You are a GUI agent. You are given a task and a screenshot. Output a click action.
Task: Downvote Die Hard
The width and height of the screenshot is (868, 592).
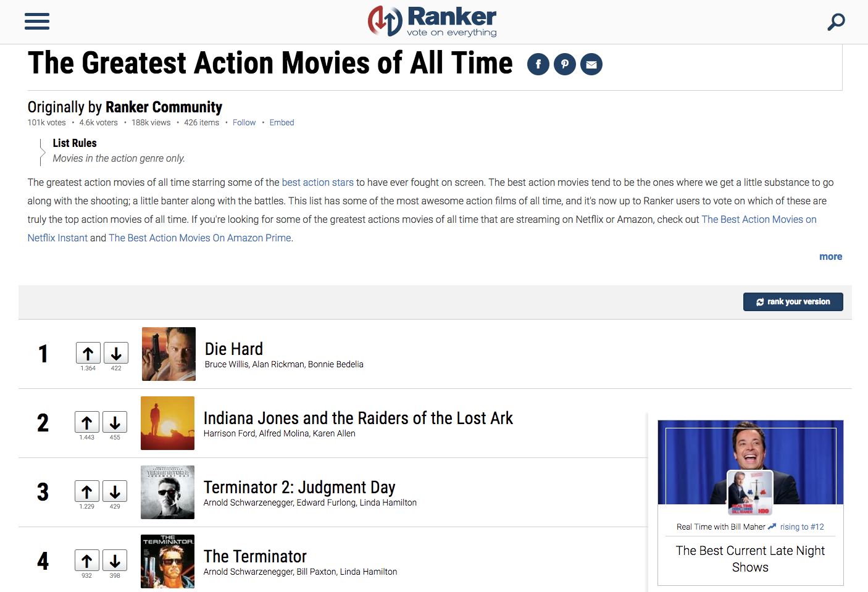(116, 353)
